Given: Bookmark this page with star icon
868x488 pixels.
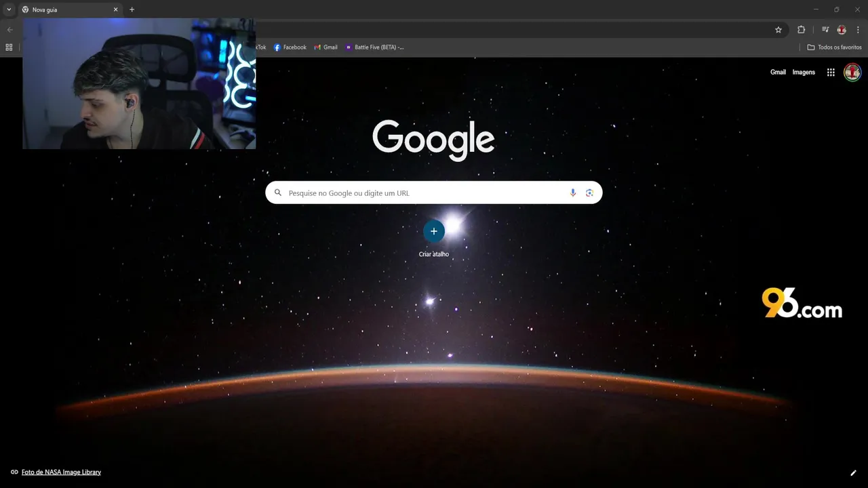Looking at the screenshot, I should click(x=778, y=30).
